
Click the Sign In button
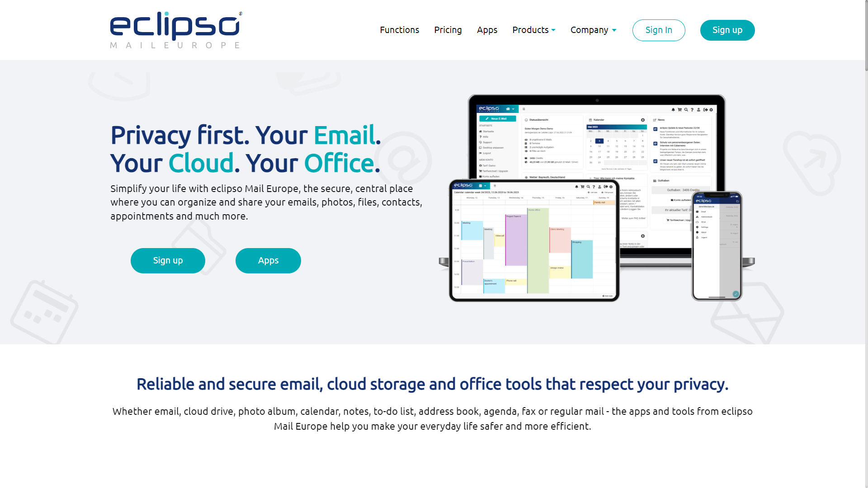(659, 30)
